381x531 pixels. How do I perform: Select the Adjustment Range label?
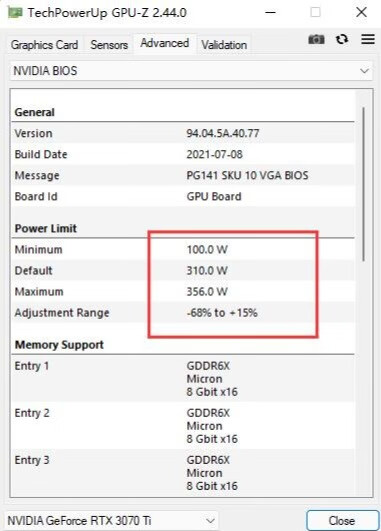(62, 313)
